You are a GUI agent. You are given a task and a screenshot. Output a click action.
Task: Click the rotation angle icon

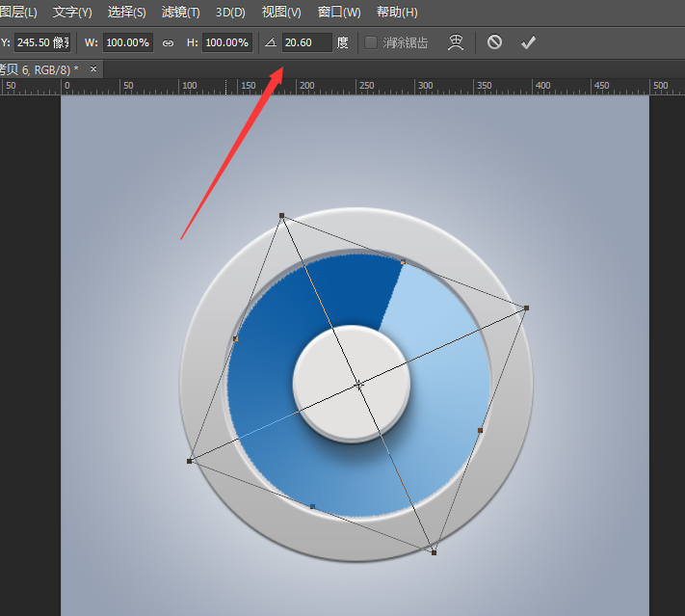click(271, 42)
